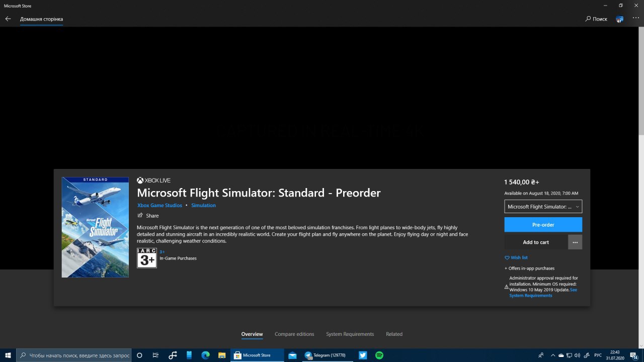
Task: Open the volume control in the tray
Action: point(578,355)
